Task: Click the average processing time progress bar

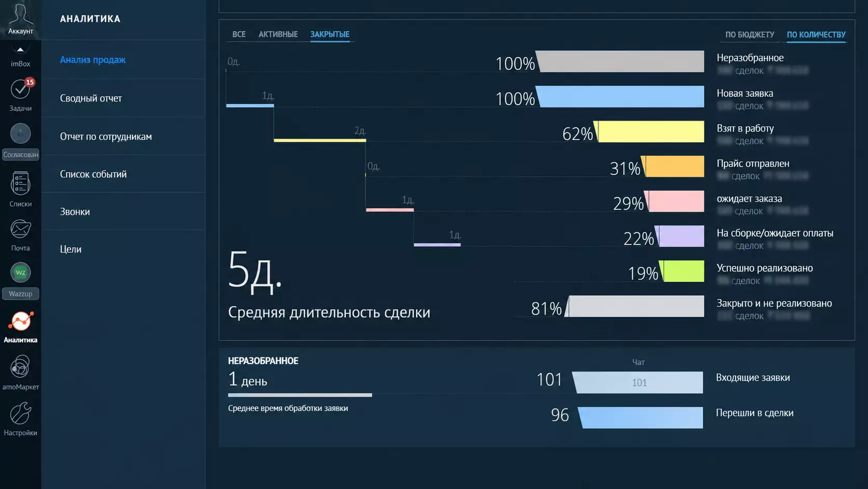Action: tap(300, 395)
